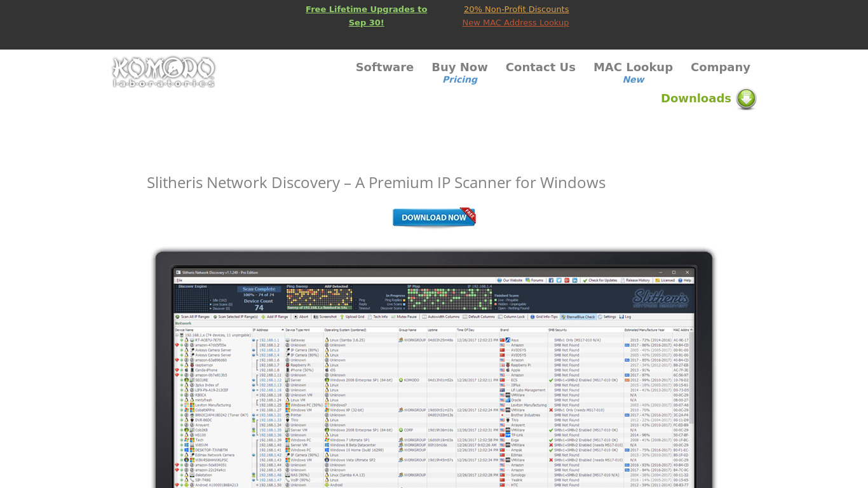
Task: Open the Buy Now menu item
Action: click(x=459, y=67)
